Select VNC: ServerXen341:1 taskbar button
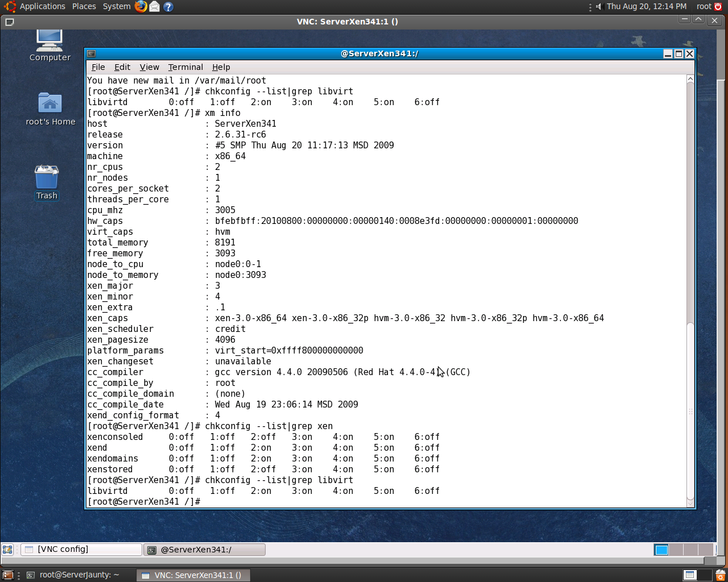 pyautogui.click(x=193, y=575)
